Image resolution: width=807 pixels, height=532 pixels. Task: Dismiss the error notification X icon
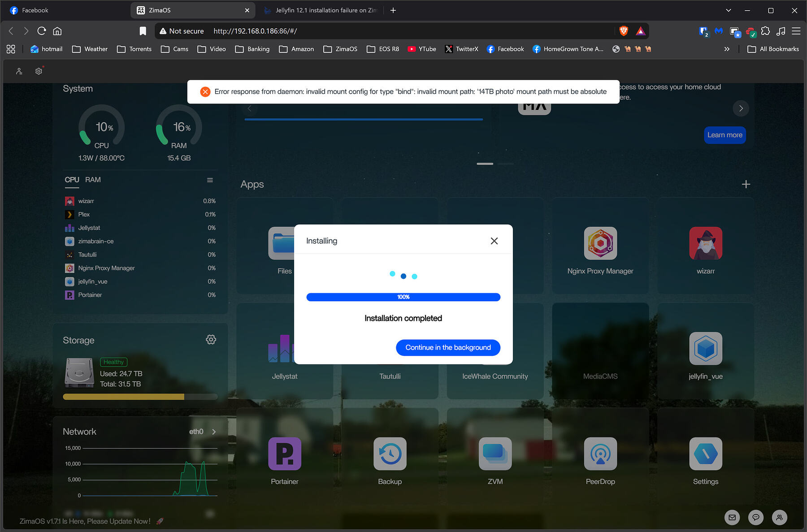pyautogui.click(x=205, y=91)
